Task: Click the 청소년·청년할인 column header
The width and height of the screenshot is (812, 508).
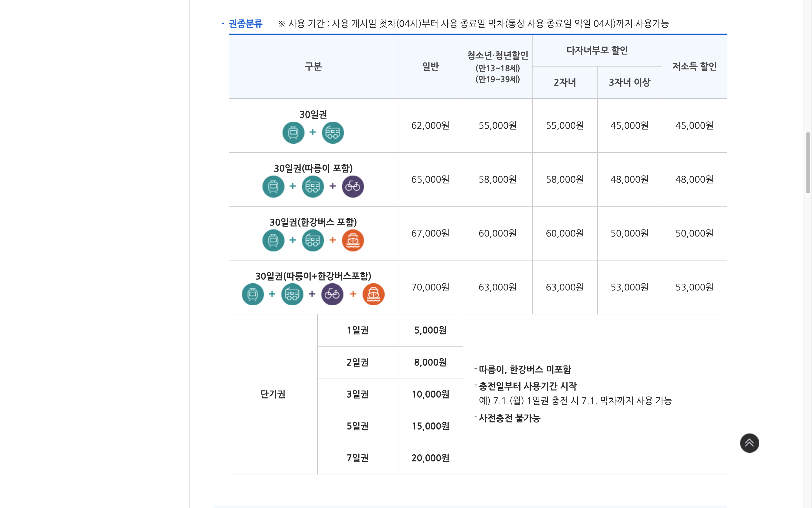Action: click(x=498, y=67)
